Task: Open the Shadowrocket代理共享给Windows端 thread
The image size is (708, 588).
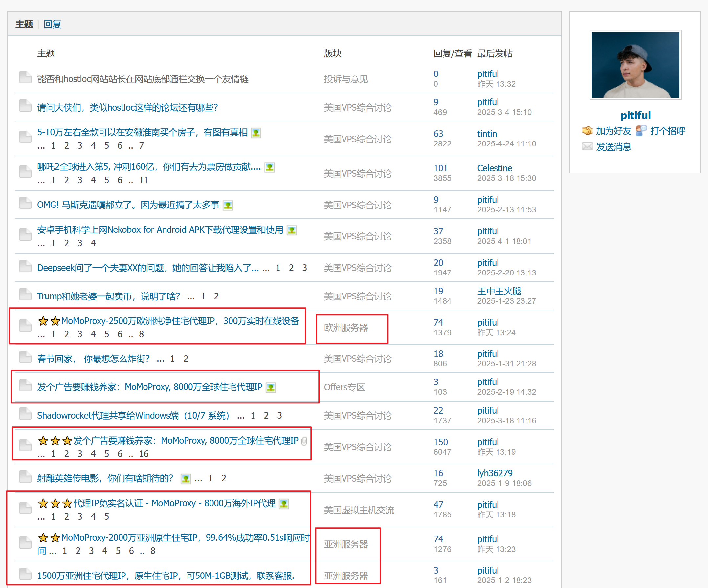Action: pyautogui.click(x=133, y=416)
